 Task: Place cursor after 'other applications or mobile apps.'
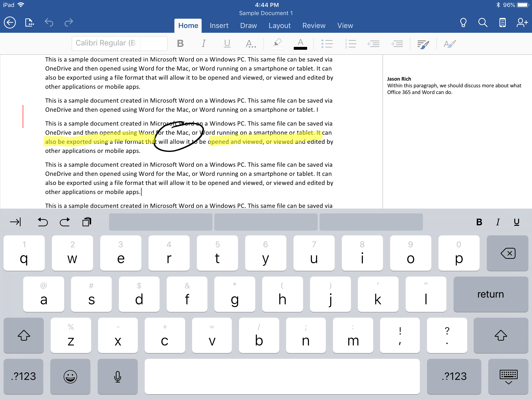(141, 192)
